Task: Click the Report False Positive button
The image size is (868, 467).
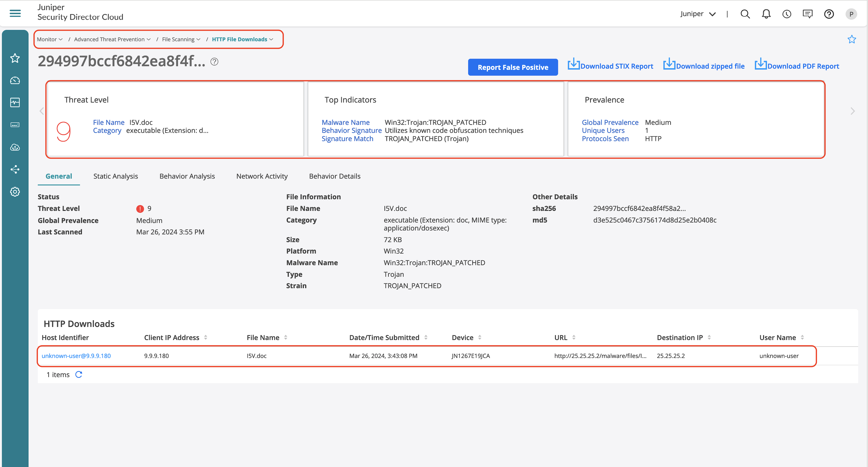Action: [513, 67]
